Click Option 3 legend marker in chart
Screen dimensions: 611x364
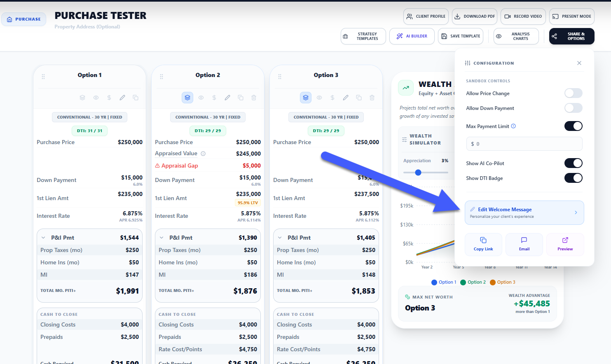click(x=493, y=282)
